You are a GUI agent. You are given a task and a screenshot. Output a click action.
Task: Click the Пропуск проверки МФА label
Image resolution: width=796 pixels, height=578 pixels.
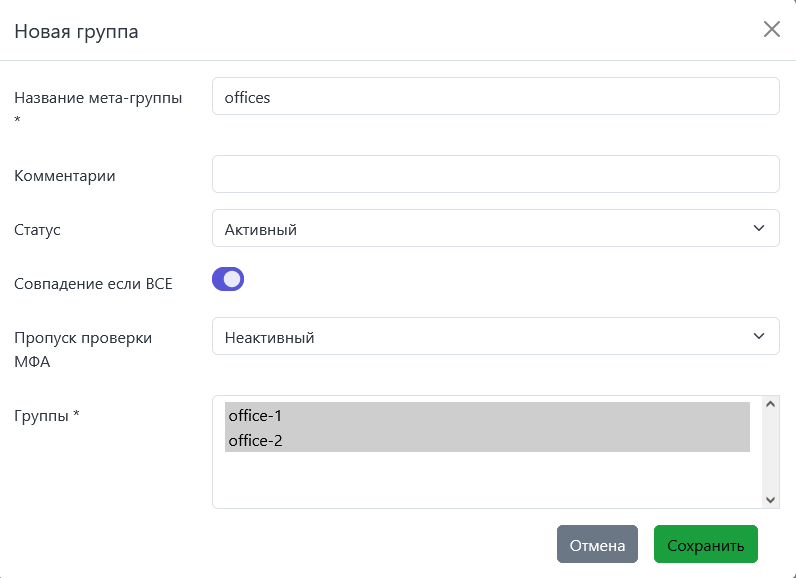pos(83,338)
